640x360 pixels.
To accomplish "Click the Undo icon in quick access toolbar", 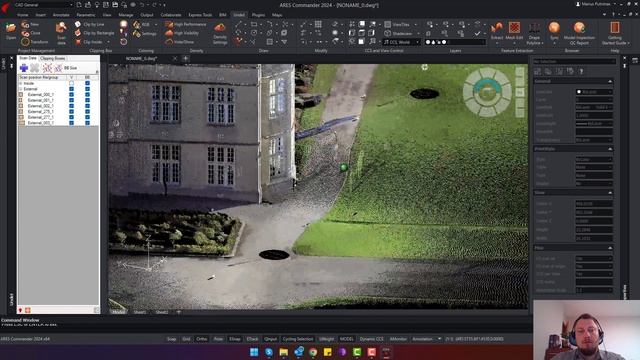I will (x=142, y=5).
